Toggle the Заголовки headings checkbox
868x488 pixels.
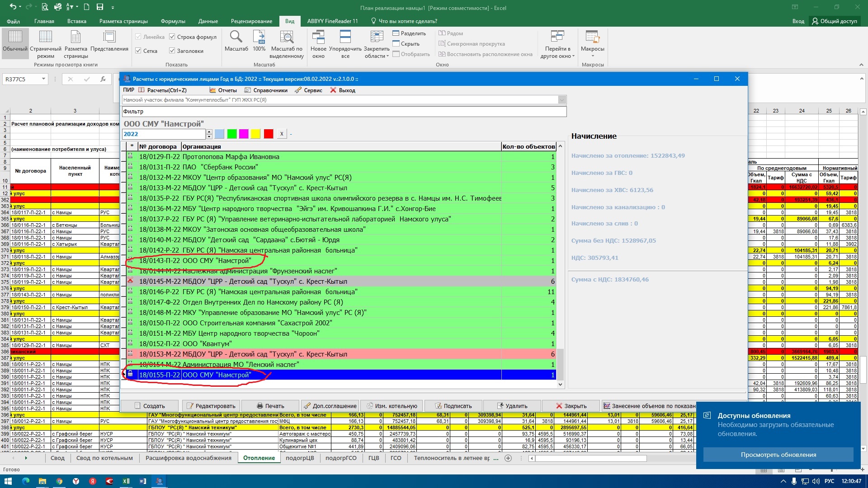[172, 51]
